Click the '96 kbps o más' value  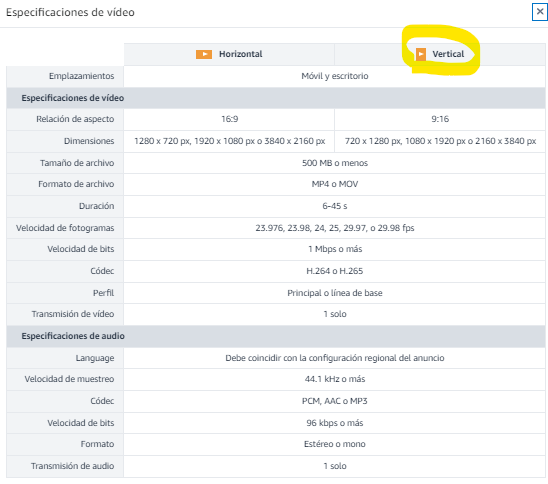[x=335, y=423]
